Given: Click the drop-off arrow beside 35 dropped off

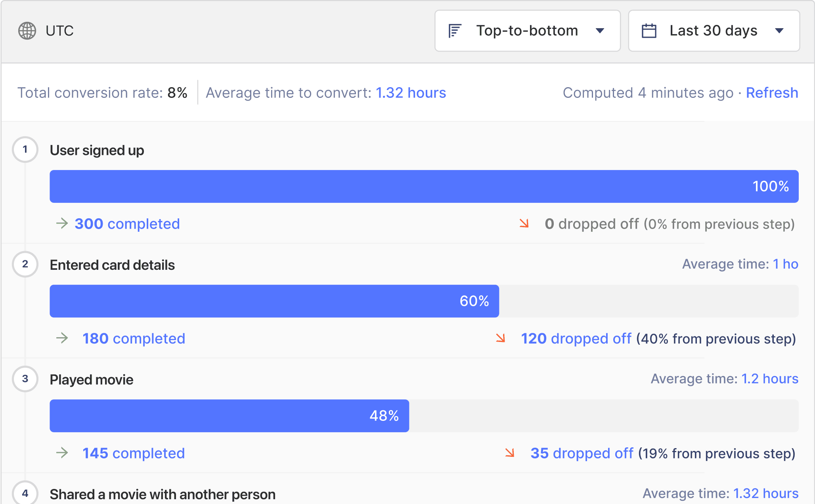Looking at the screenshot, I should pos(511,454).
